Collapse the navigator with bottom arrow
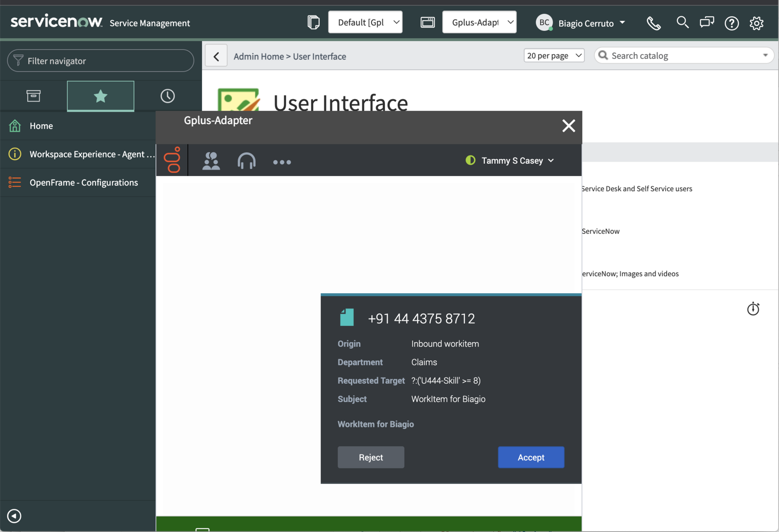This screenshot has width=779, height=532. pyautogui.click(x=14, y=516)
